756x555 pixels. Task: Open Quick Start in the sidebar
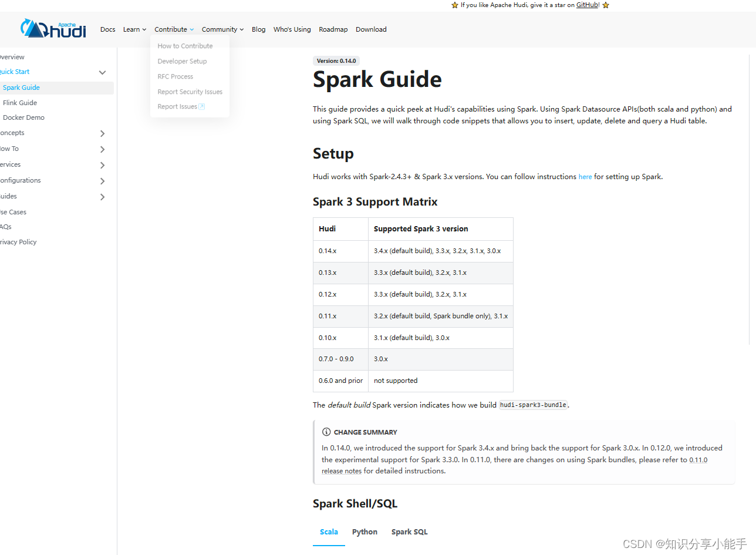14,72
